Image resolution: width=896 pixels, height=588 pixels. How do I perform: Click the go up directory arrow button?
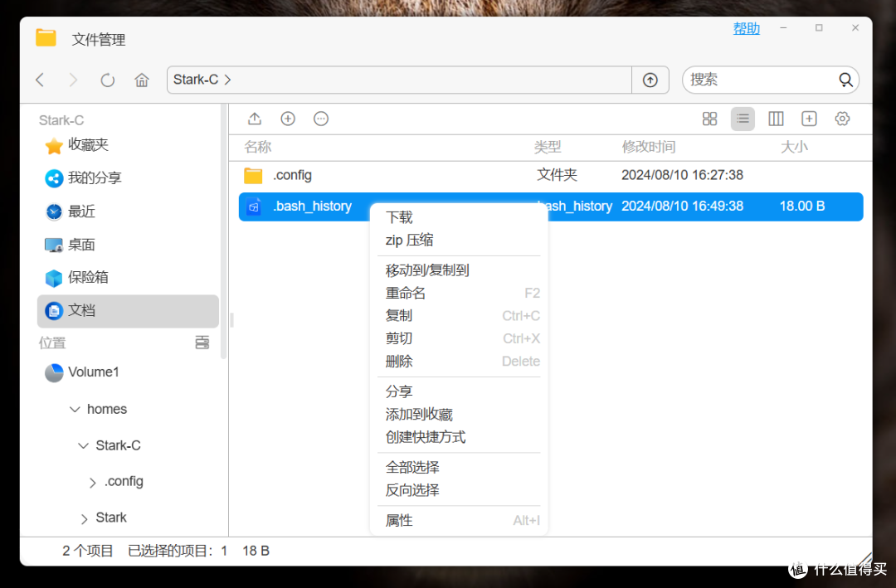650,80
